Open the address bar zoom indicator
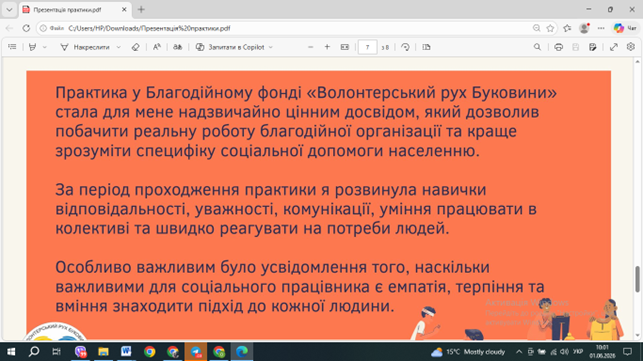The width and height of the screenshot is (643, 361). point(536,28)
